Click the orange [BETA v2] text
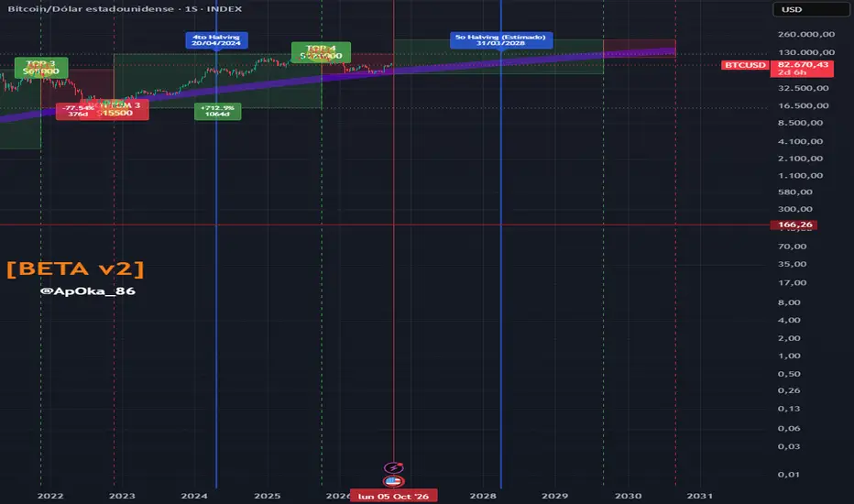Image resolution: width=854 pixels, height=504 pixels. 76,268
